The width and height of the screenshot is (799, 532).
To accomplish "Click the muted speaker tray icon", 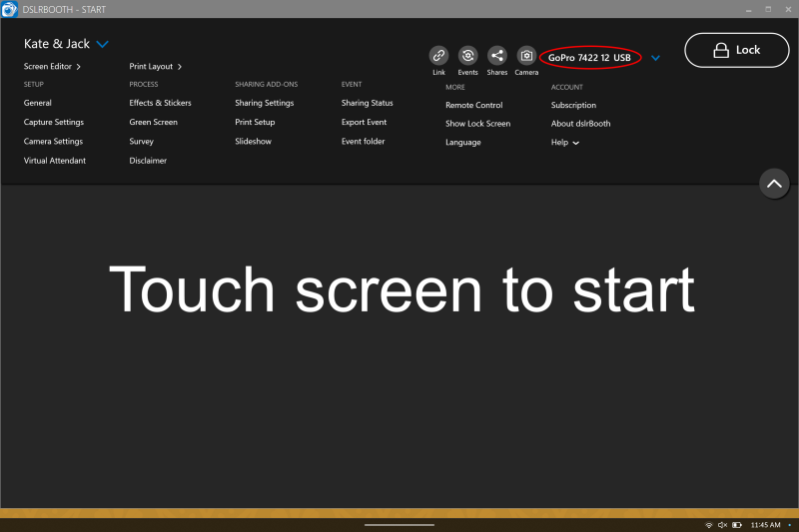I will click(722, 525).
